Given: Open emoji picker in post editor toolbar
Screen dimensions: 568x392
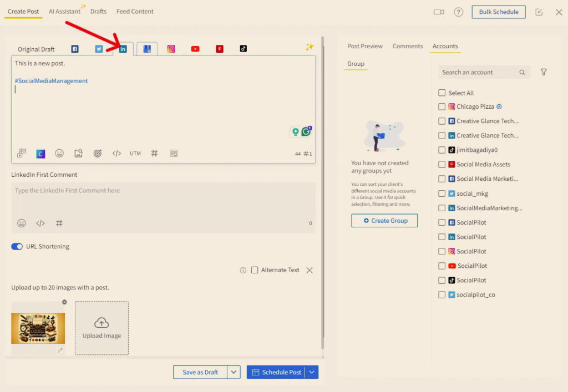Looking at the screenshot, I should (x=59, y=154).
